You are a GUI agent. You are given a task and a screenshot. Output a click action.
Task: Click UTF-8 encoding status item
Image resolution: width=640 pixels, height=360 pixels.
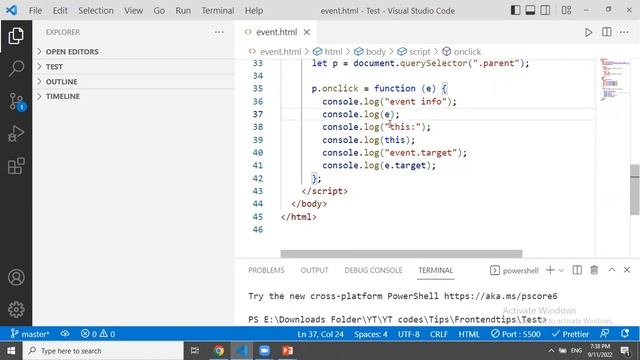coord(409,334)
